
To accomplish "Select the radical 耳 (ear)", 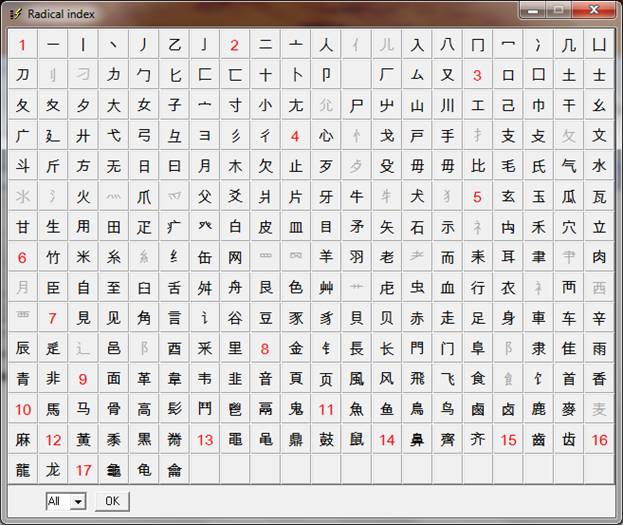I will click(x=508, y=257).
